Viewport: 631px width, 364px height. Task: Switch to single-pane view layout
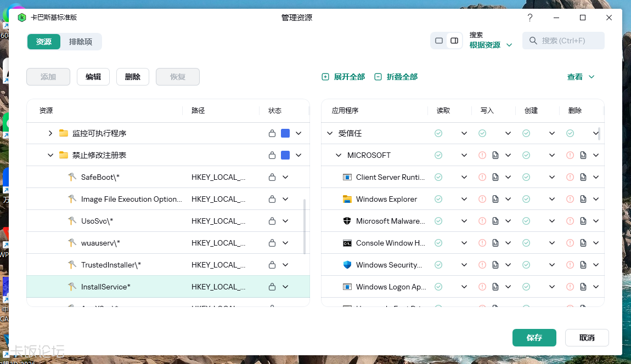click(x=439, y=41)
